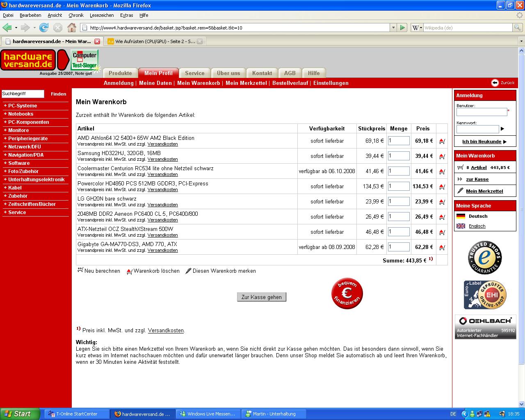Click Trusted Shops guarantee seal
The width and height of the screenshot is (525, 420).
485,258
